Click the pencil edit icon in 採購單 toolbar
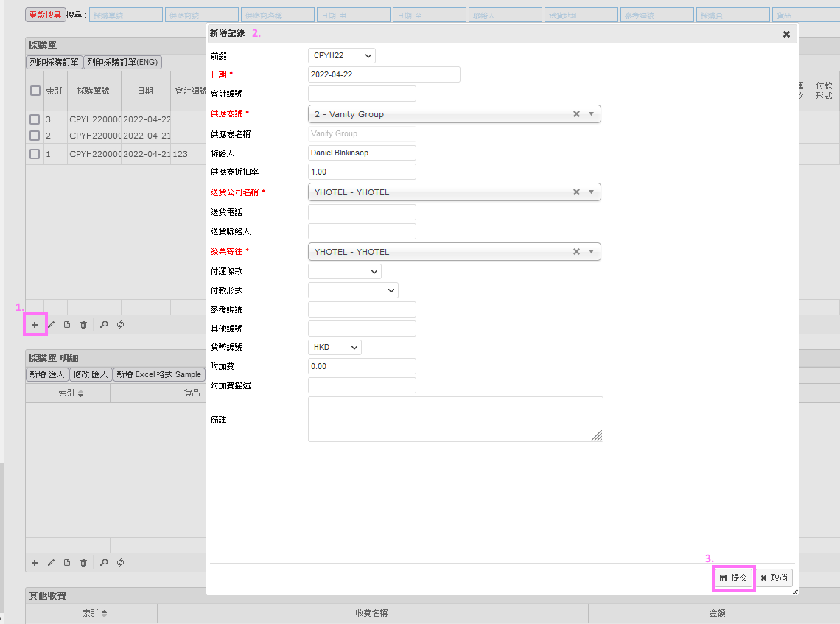 click(51, 324)
